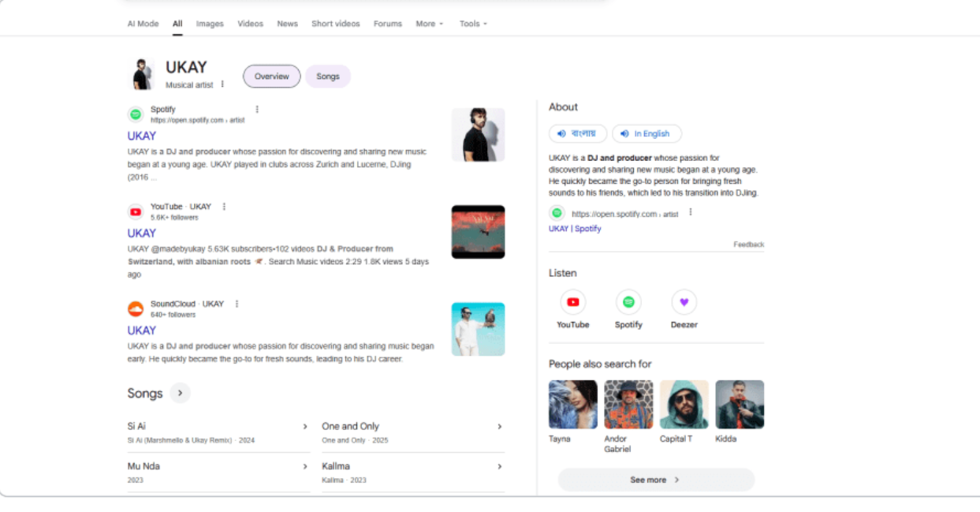Expand the Kallma song row
Screen dimensions: 980x512
[x=499, y=466]
